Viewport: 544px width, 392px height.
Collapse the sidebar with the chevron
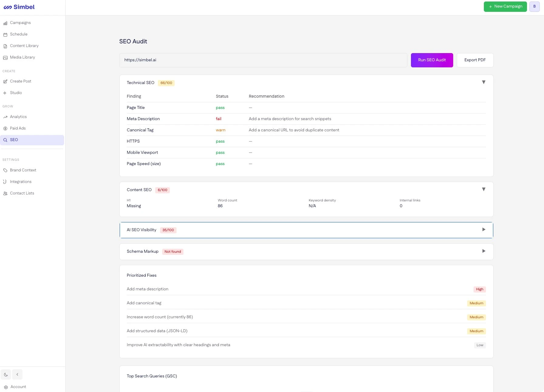click(17, 374)
